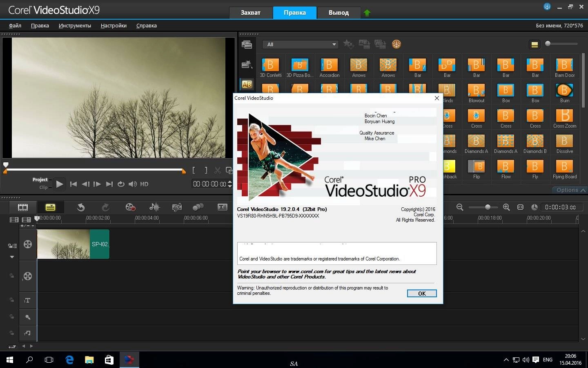The width and height of the screenshot is (588, 368).
Task: Select the SP-I02 clip on timeline
Action: (x=73, y=244)
